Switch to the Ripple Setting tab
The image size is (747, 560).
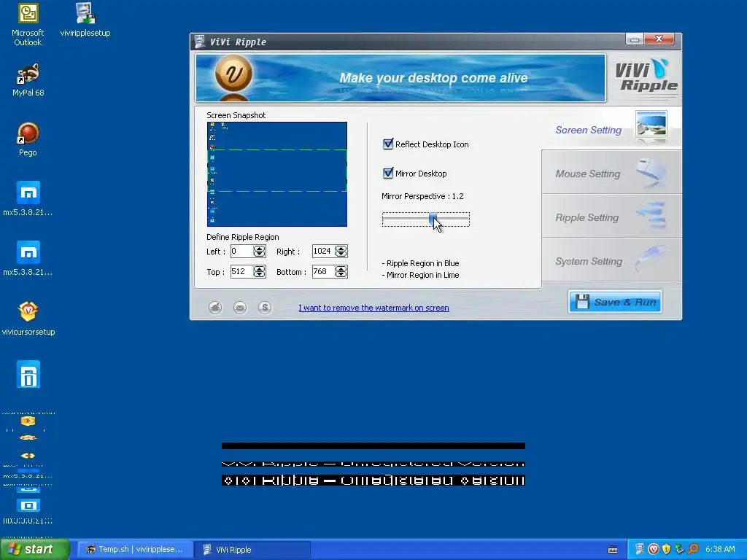pyautogui.click(x=612, y=216)
